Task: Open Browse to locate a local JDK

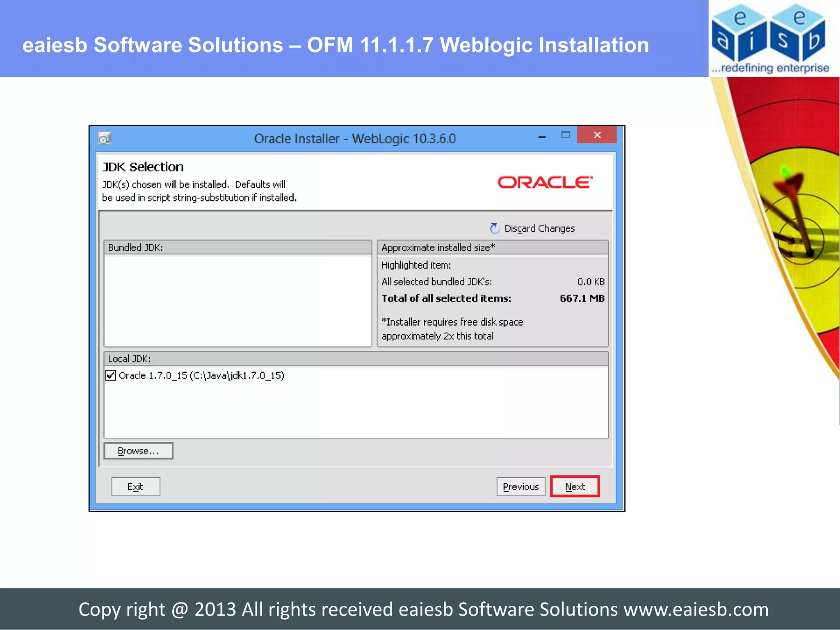Action: point(138,451)
